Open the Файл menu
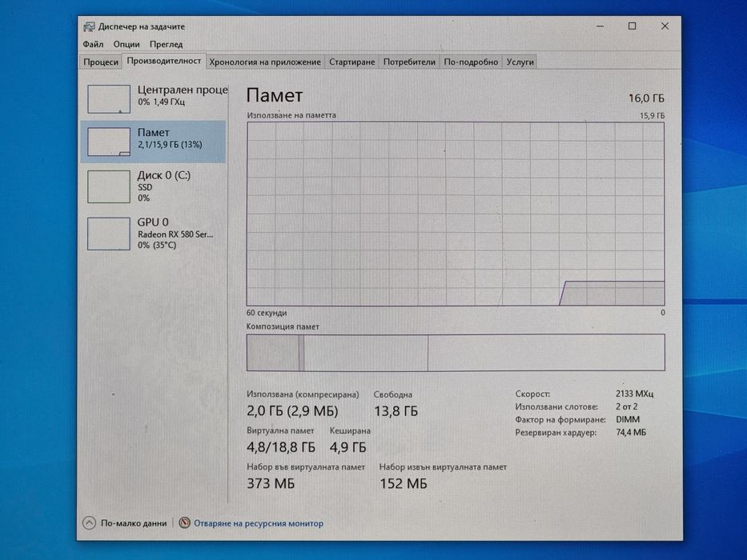747x560 pixels. pyautogui.click(x=93, y=44)
